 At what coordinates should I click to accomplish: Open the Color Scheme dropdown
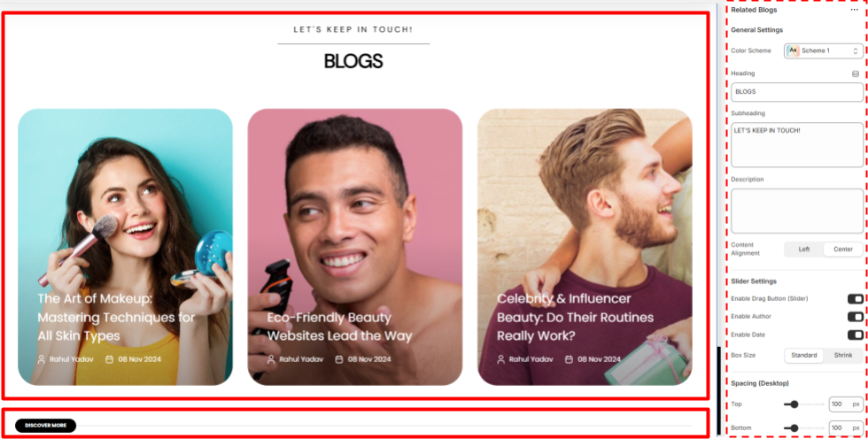pyautogui.click(x=824, y=50)
